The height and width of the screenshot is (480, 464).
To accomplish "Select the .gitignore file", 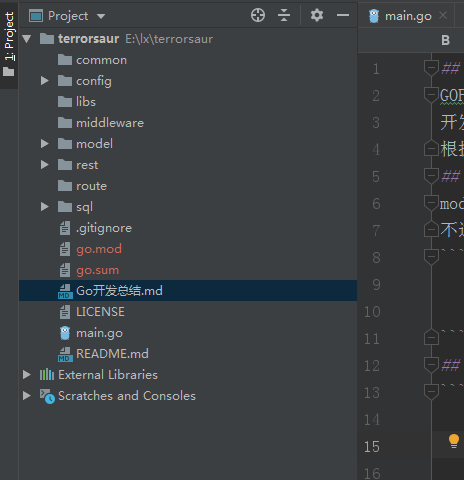I will (188, 228).
